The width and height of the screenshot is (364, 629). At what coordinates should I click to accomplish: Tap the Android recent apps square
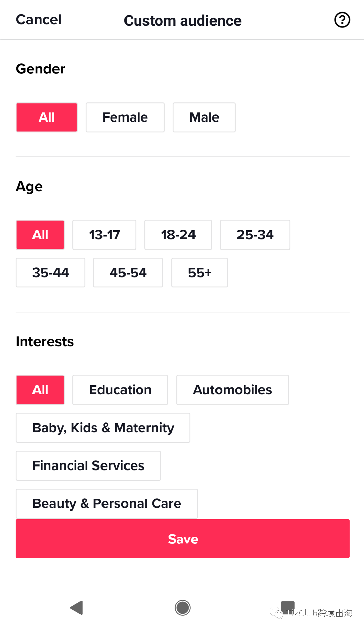288,607
